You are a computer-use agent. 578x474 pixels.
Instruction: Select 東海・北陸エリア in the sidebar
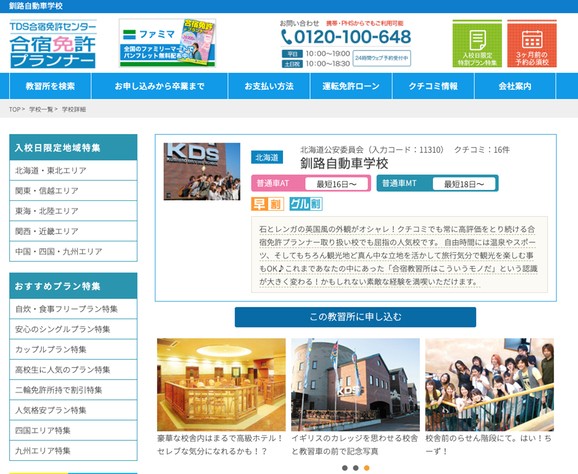[73, 211]
